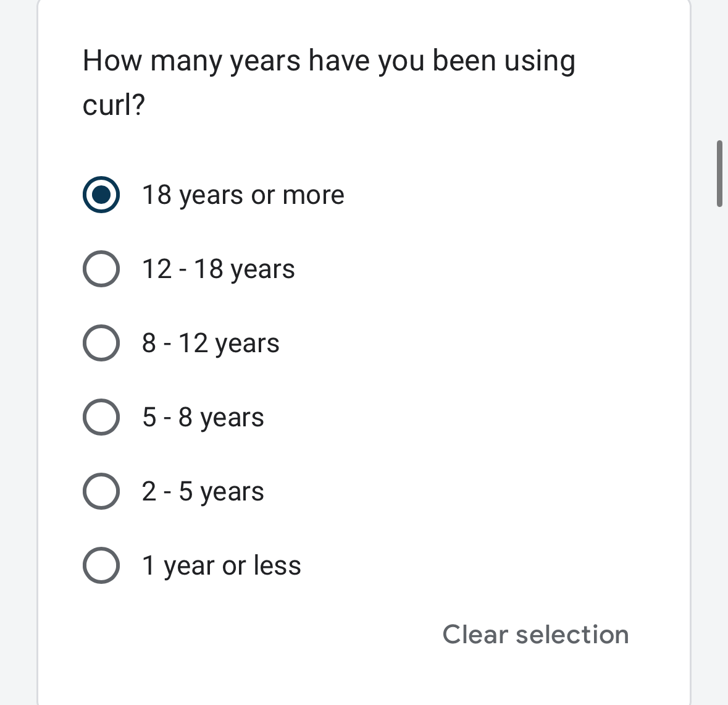Click the "18 years or more" label text
The width and height of the screenshot is (728, 705).
pos(243,195)
